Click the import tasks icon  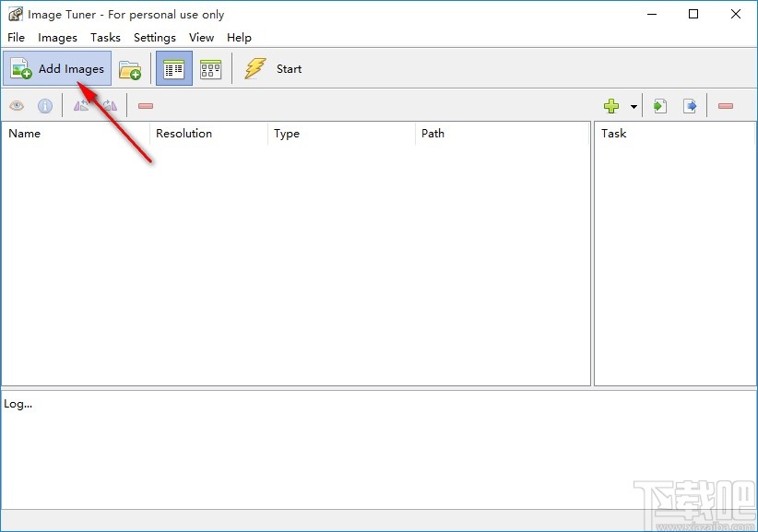pos(660,106)
